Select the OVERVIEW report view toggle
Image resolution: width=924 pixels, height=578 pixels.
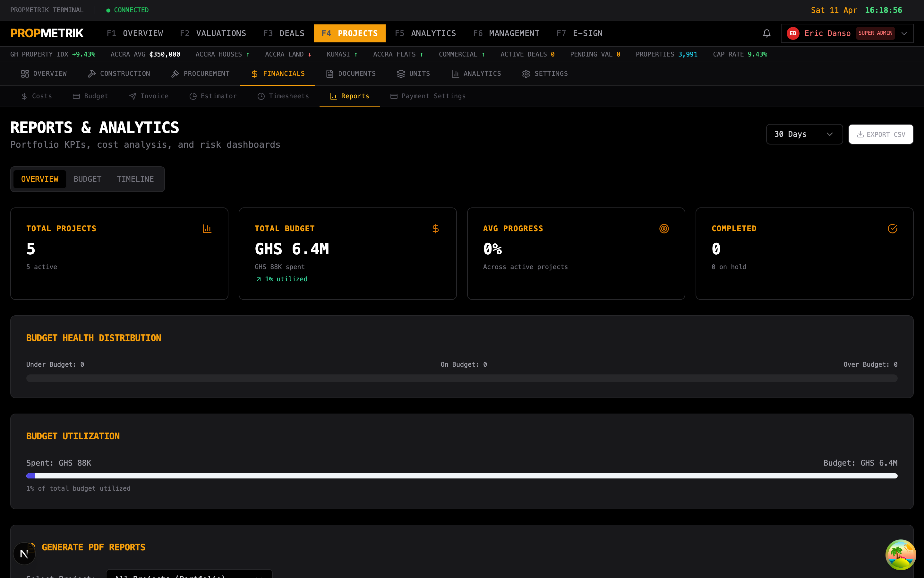[40, 179]
